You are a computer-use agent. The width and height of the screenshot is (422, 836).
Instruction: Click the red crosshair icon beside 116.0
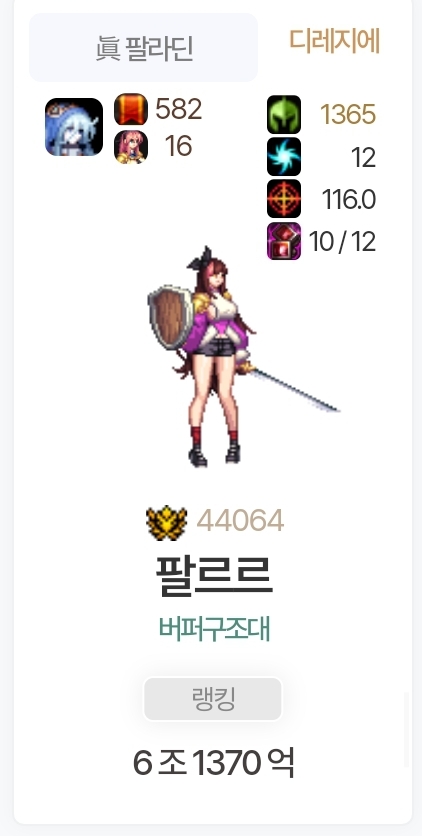click(x=284, y=199)
